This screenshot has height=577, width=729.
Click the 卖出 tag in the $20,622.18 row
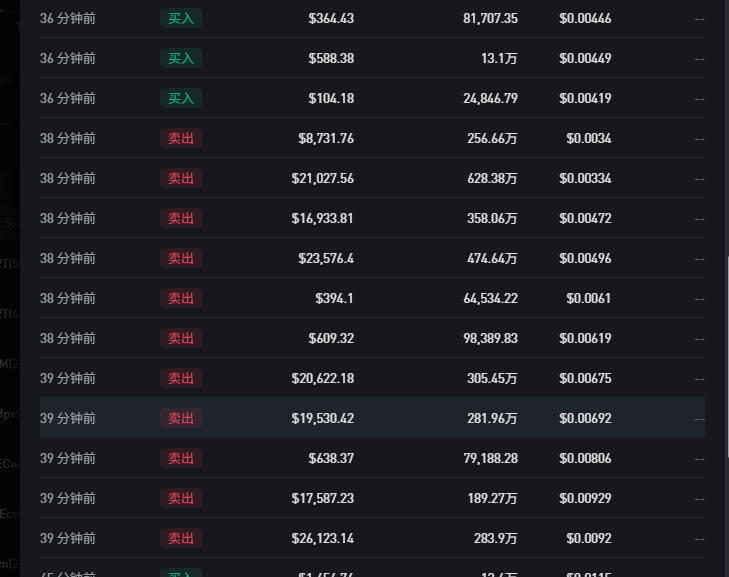point(181,378)
